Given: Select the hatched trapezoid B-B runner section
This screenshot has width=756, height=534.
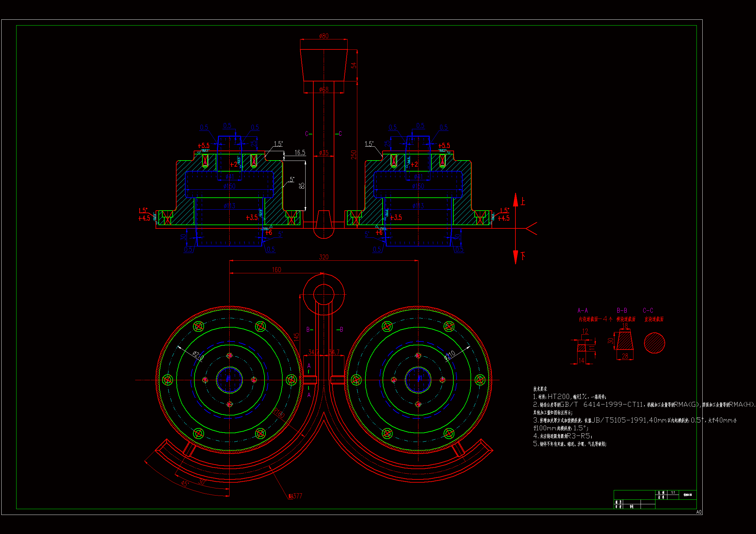Looking at the screenshot, I should [x=625, y=341].
